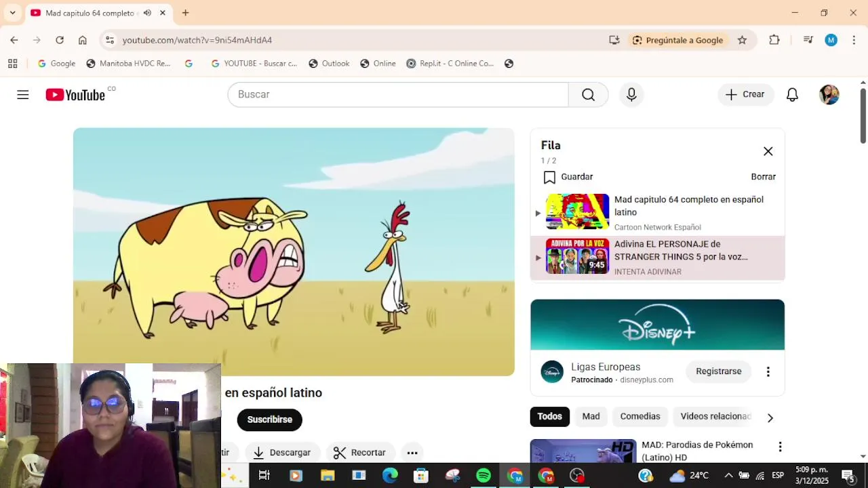The height and width of the screenshot is (488, 868).
Task: Open the weather 24°C widget
Action: point(689,476)
